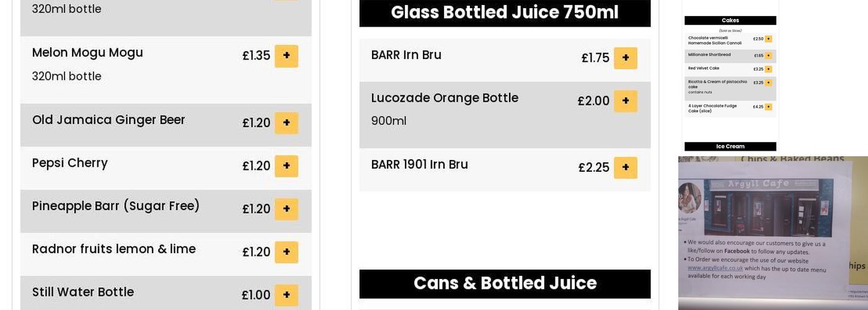Add Red Velvet Cake to basket

pyautogui.click(x=768, y=69)
